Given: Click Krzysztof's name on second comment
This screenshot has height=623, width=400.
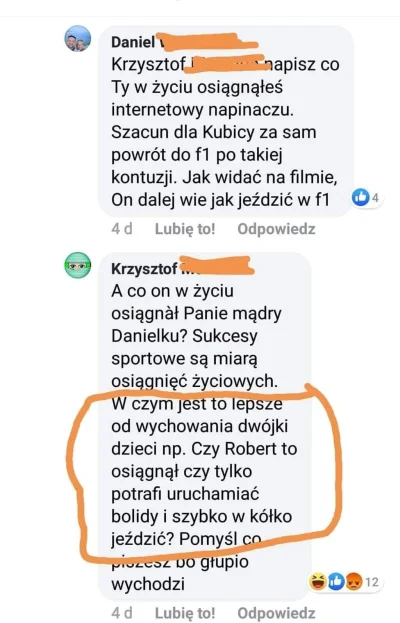Looking at the screenshot, I should point(145,269).
